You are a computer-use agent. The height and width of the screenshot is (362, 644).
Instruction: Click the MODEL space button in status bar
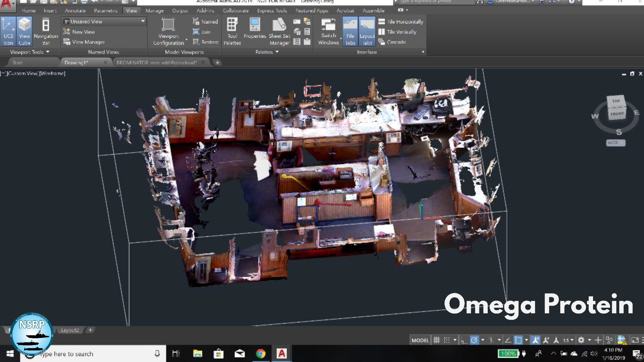coord(420,340)
